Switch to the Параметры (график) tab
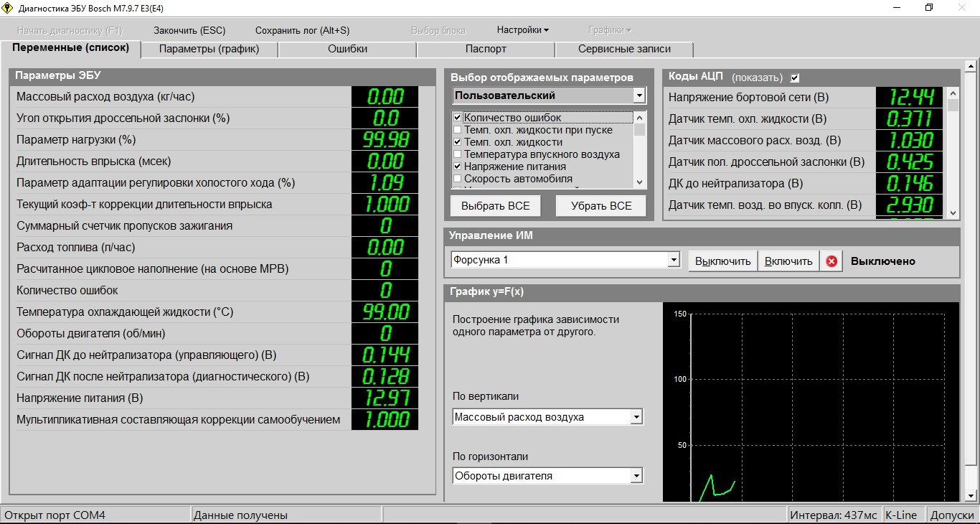Image resolution: width=980 pixels, height=524 pixels. [209, 49]
